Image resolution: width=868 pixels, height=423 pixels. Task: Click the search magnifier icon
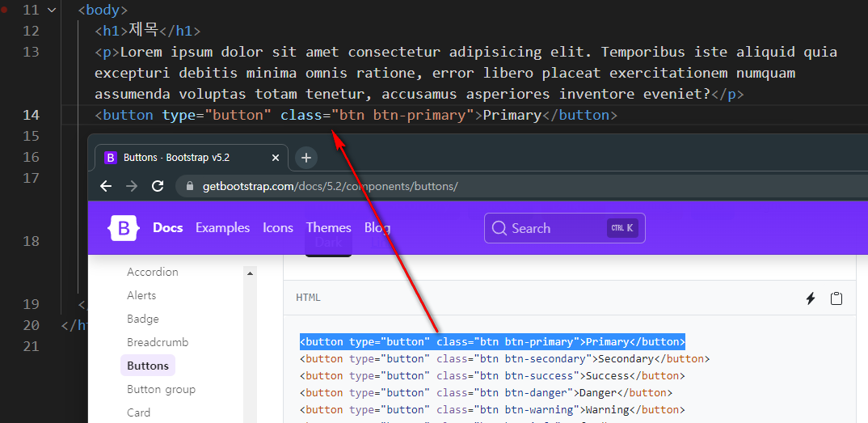click(x=499, y=228)
